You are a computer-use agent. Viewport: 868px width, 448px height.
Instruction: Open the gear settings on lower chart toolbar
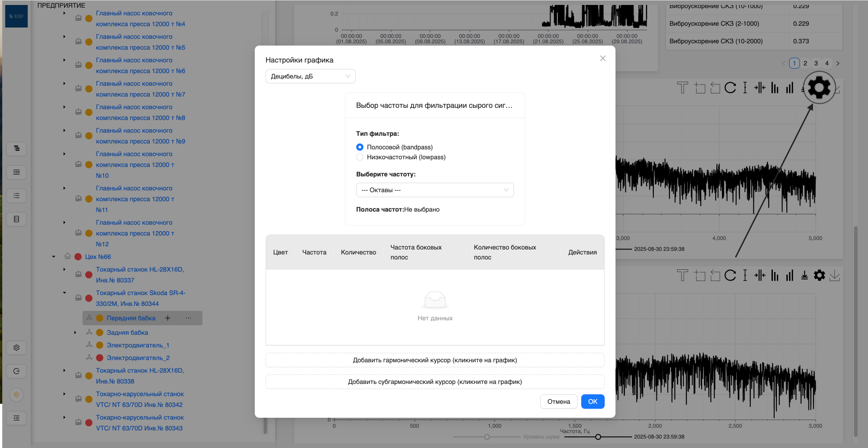point(819,275)
